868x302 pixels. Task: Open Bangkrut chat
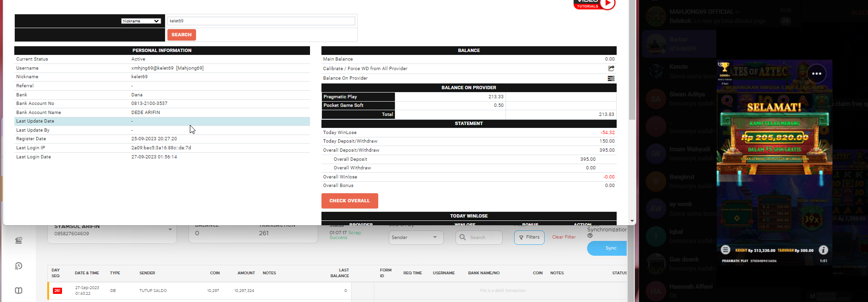pyautogui.click(x=679, y=181)
